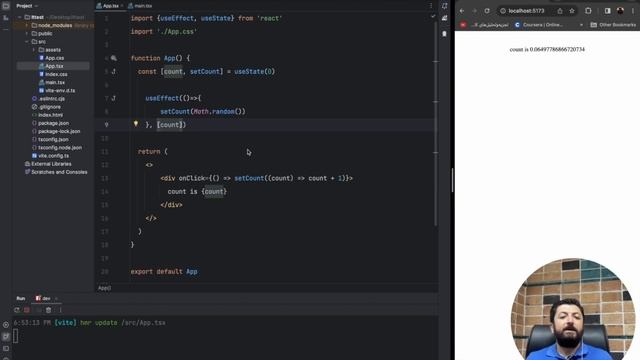Screen dimensions: 640x360
Task: Open editor tabs more-options icon
Action: [x=431, y=6]
